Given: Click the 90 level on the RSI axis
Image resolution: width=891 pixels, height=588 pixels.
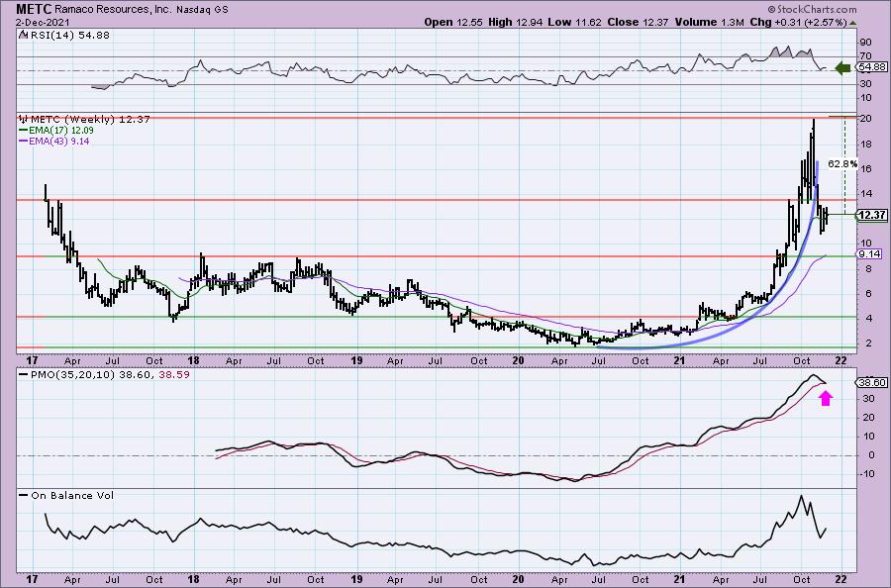Looking at the screenshot, I should click(865, 42).
